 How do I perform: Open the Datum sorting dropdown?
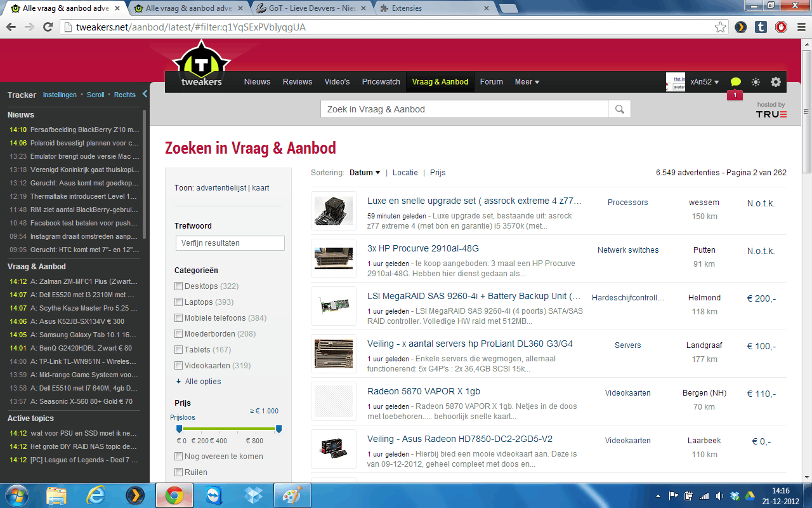tap(365, 173)
